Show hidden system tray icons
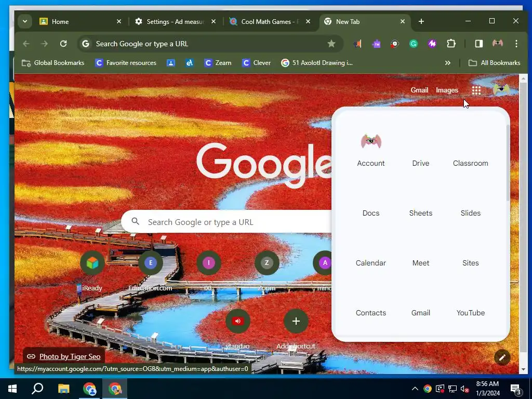The image size is (532, 399). (x=415, y=389)
